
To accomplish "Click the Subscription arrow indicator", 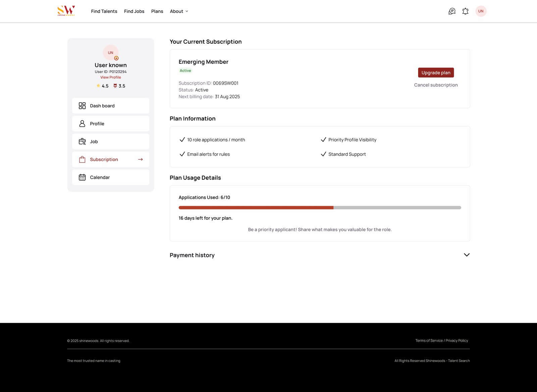I will click(140, 159).
